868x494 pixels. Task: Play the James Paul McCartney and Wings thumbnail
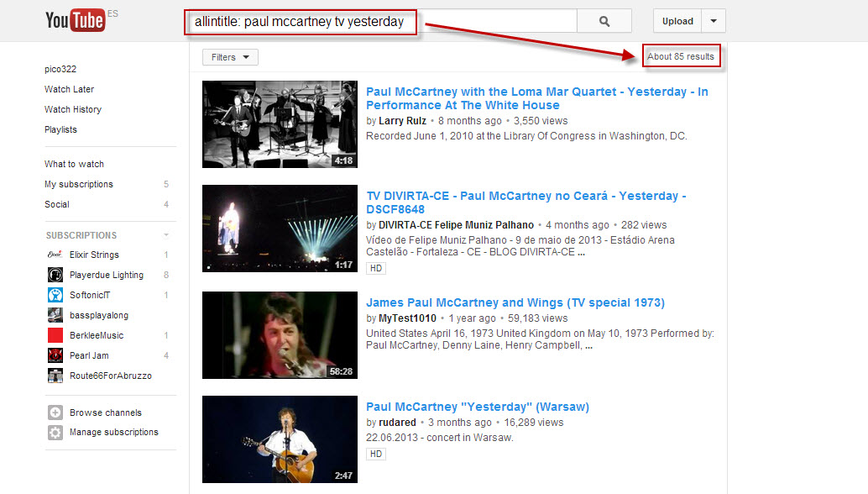coord(280,335)
